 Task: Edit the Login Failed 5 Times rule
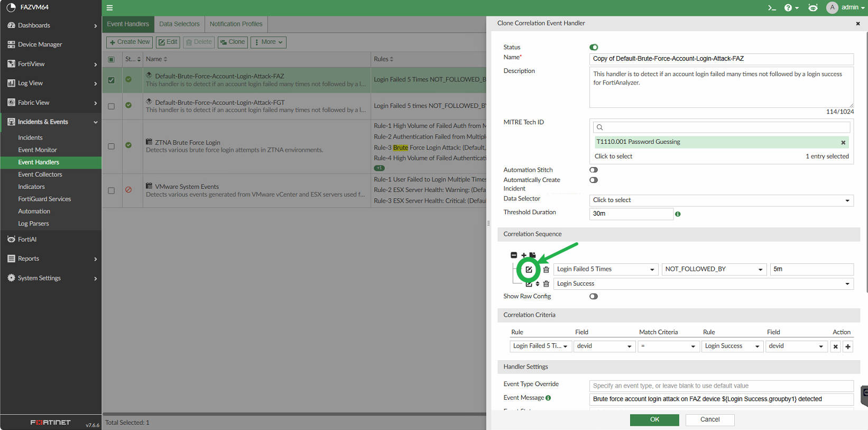[x=529, y=270]
